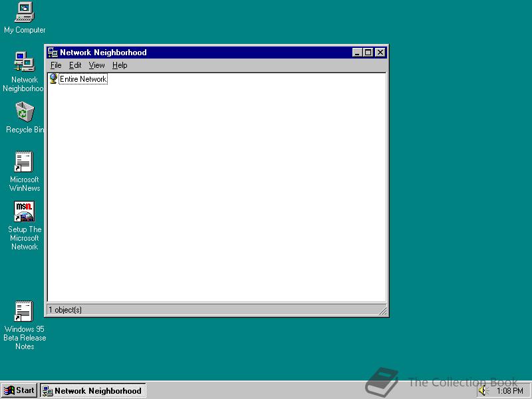Click the Start button
532x399 pixels.
pyautogui.click(x=19, y=390)
